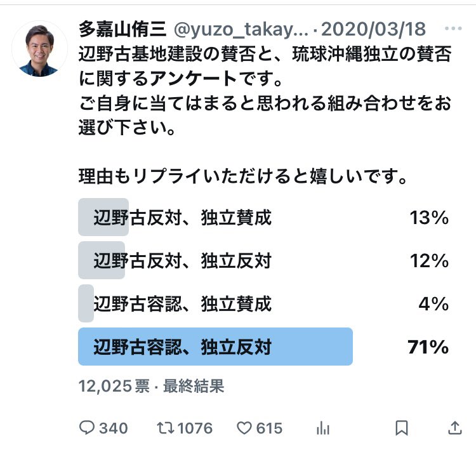Tap the retweet arrows icon
Screen dimensions: 476x450
[x=165, y=428]
